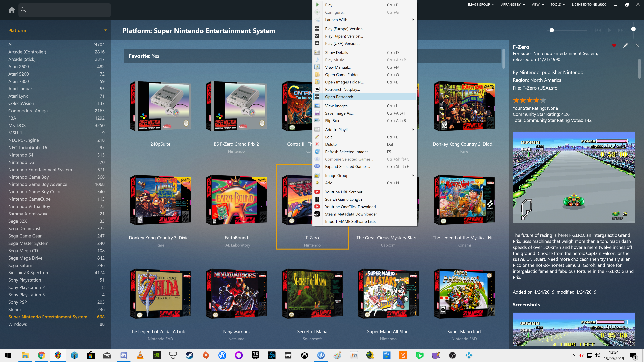644x362 pixels.
Task: Open Kodi from the taskbar
Action: 469,355
